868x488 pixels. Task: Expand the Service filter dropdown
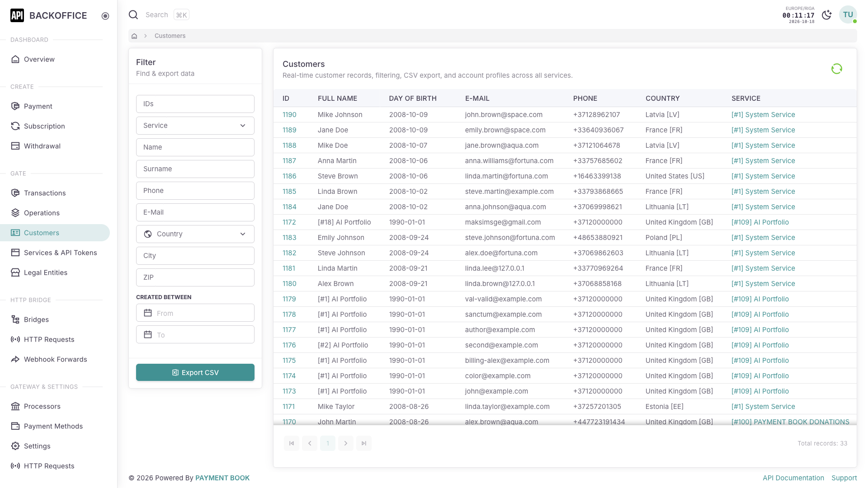tap(195, 126)
